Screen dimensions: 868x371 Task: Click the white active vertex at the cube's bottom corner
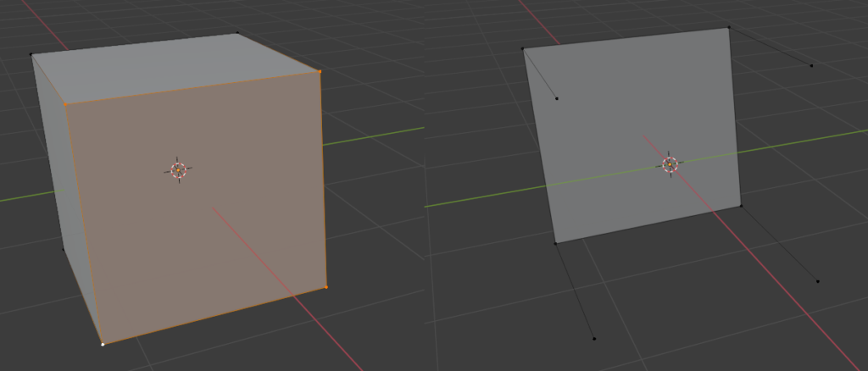pyautogui.click(x=103, y=344)
